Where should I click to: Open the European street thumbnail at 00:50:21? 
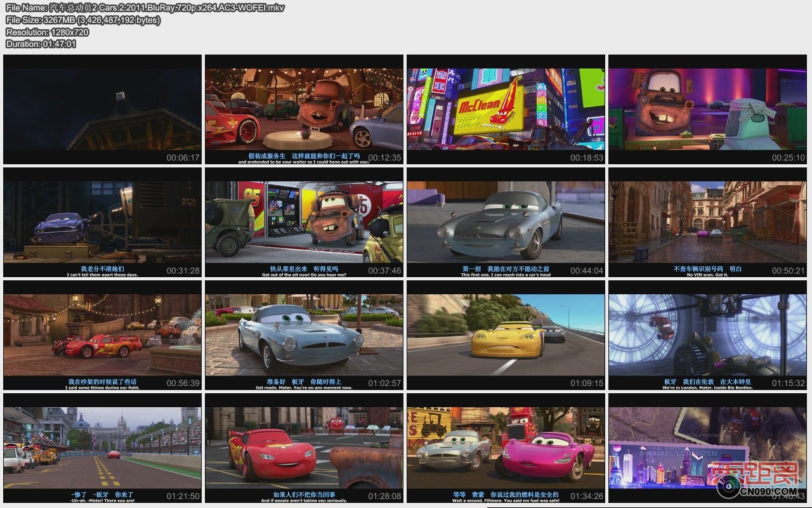[x=707, y=222]
